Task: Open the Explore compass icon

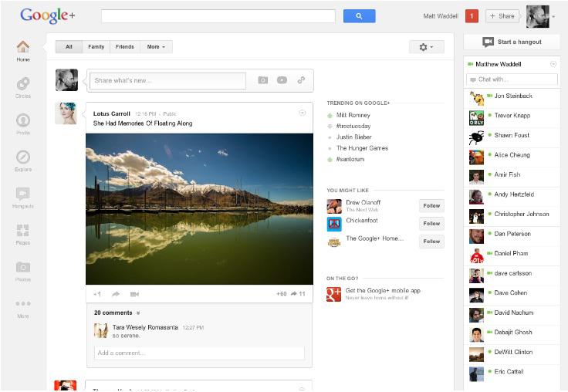Action: (23, 157)
